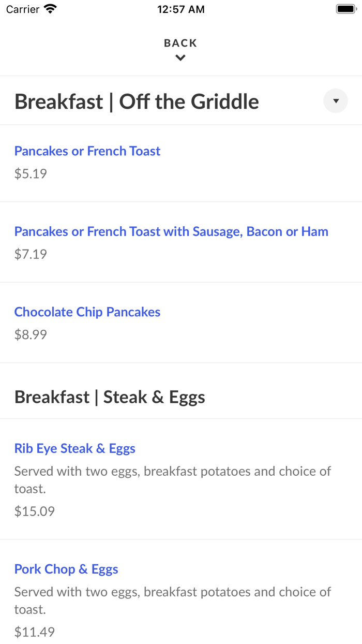Tap the Pork Chop description text
362x644 pixels.
tap(173, 600)
